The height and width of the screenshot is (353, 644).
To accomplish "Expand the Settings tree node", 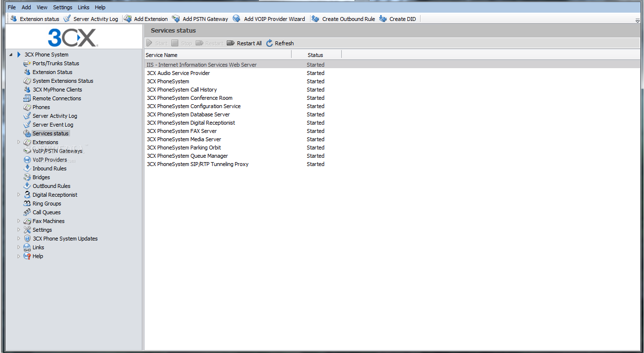I will [x=19, y=230].
